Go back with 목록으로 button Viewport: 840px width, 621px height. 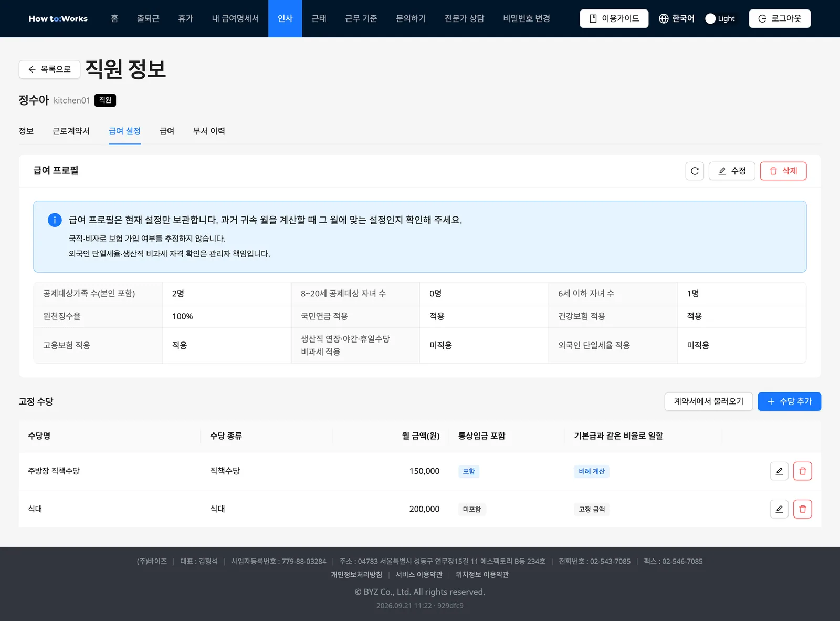[49, 69]
